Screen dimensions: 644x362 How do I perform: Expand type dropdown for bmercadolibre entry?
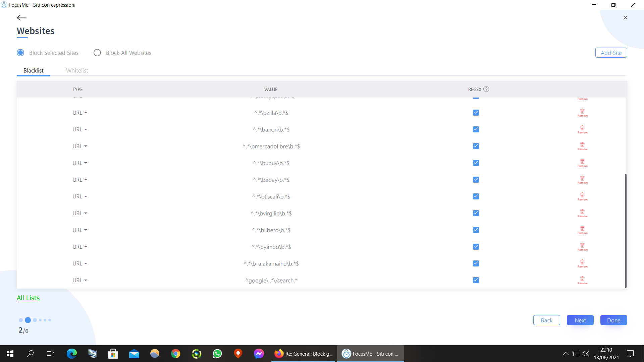coord(80,146)
